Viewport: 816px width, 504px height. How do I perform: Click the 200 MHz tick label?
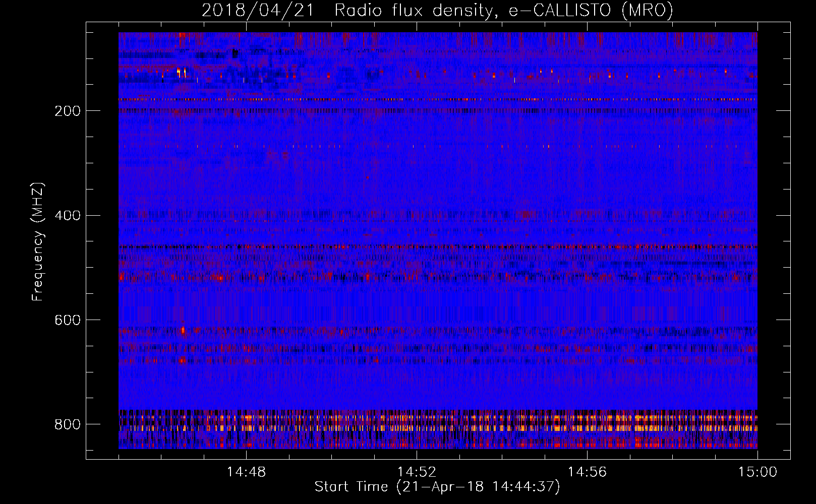68,111
